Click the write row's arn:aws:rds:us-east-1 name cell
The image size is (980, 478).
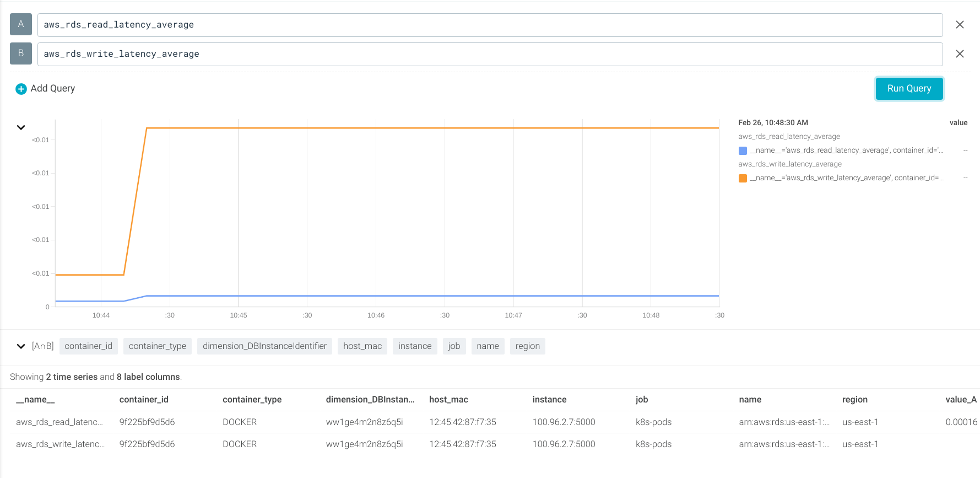coord(784,444)
